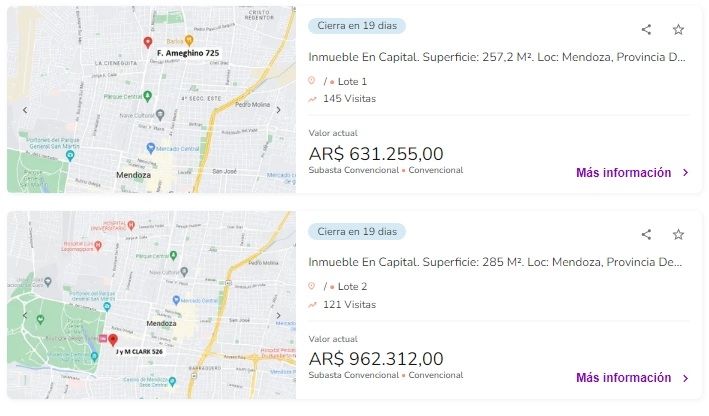
Task: Open the 285 M² Inmueble En Capital title
Action: pyautogui.click(x=497, y=262)
